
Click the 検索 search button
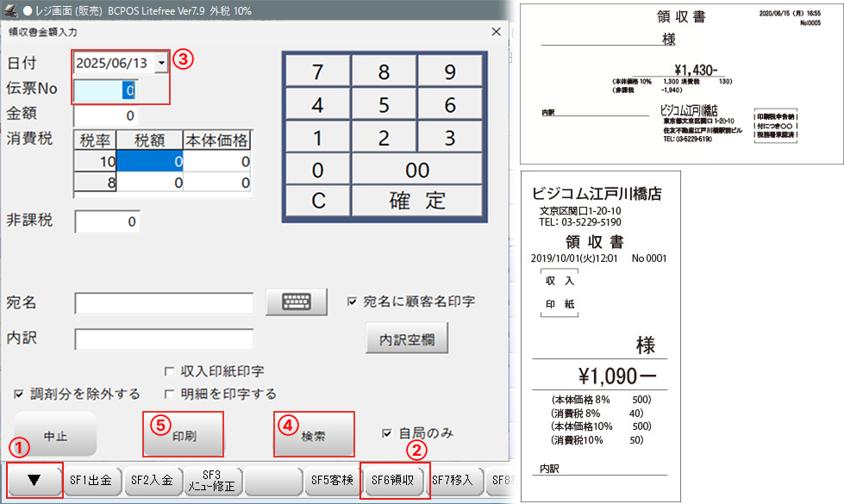(x=313, y=435)
